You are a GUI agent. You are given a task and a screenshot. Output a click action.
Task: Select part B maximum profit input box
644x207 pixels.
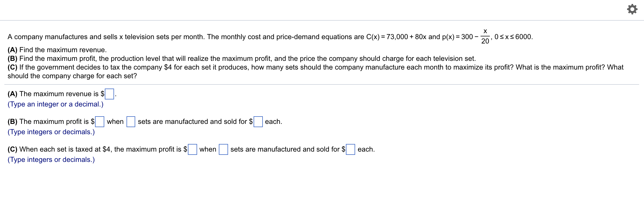point(100,122)
